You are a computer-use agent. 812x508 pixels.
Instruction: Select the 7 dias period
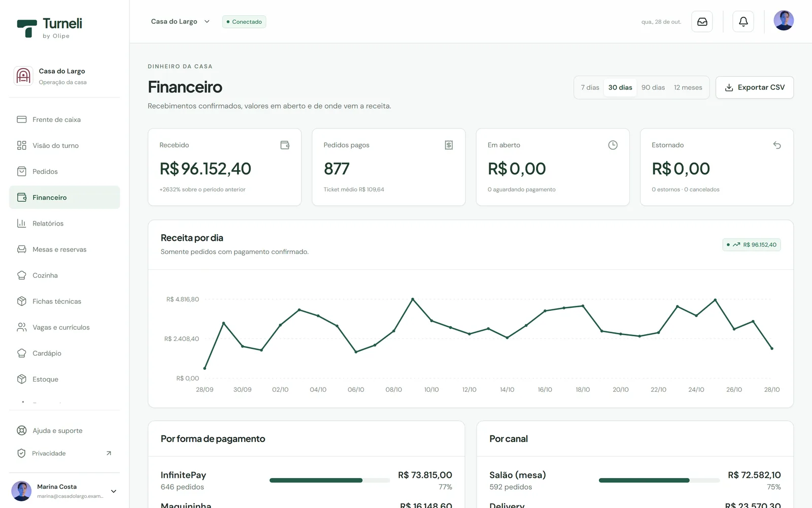click(590, 87)
